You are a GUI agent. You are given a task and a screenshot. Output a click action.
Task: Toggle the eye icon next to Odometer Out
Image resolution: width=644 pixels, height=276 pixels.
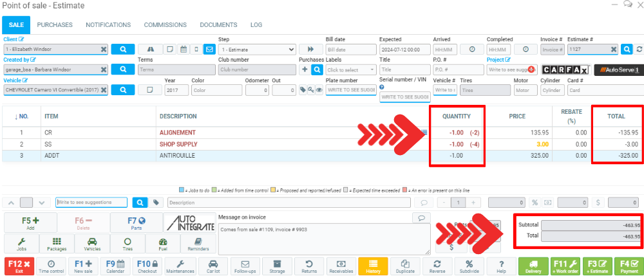(319, 90)
